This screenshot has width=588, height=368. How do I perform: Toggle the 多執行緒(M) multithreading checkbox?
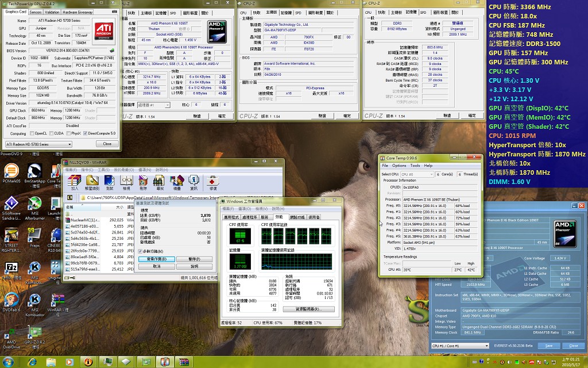tap(140, 251)
